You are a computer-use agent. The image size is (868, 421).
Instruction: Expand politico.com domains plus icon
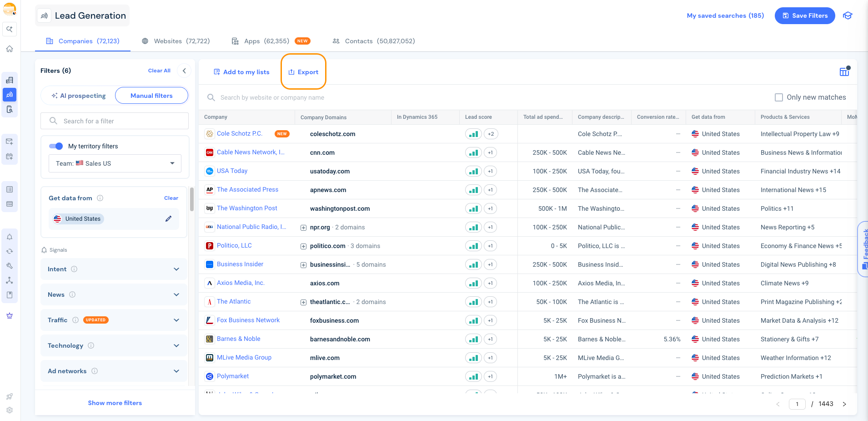coord(303,246)
